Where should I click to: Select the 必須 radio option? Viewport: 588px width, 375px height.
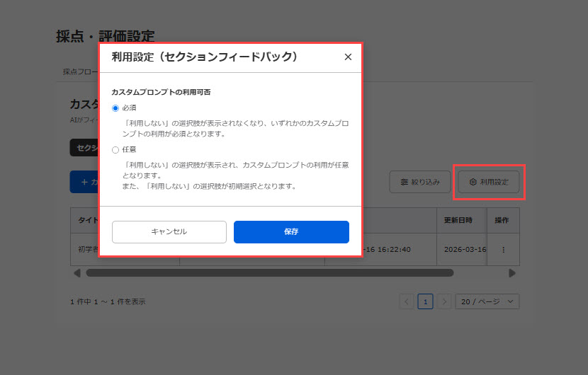pos(115,108)
